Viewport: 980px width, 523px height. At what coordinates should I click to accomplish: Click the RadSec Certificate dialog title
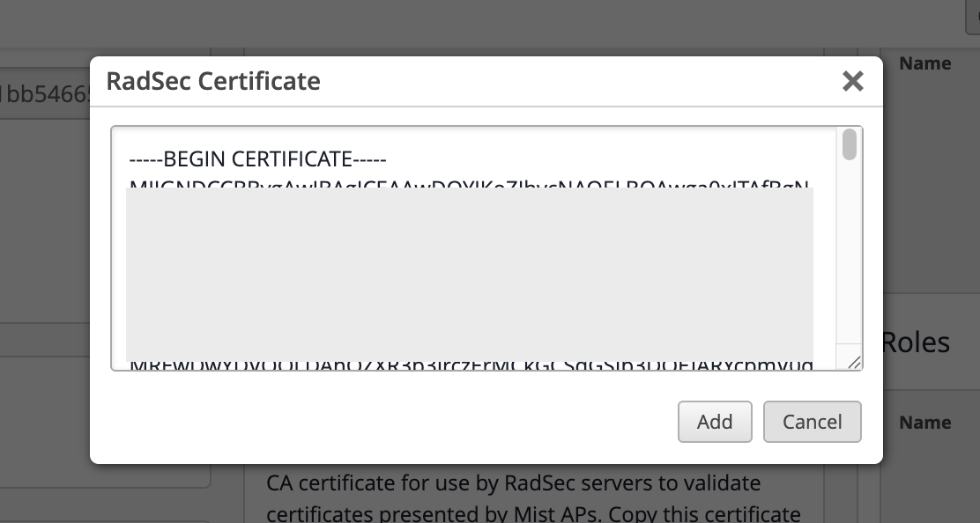click(213, 81)
